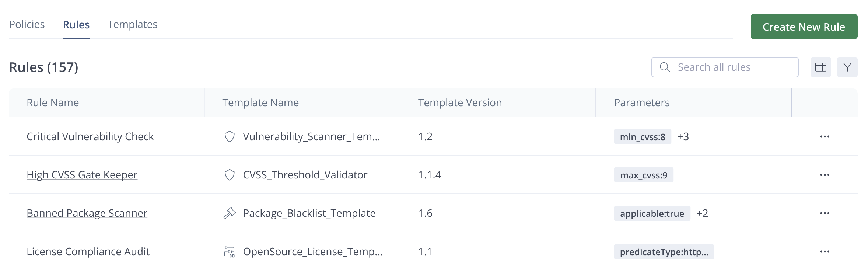Click shield icon beside CVSS_Threshold_Validator
Viewport: 868px width, 267px height.
pos(230,175)
